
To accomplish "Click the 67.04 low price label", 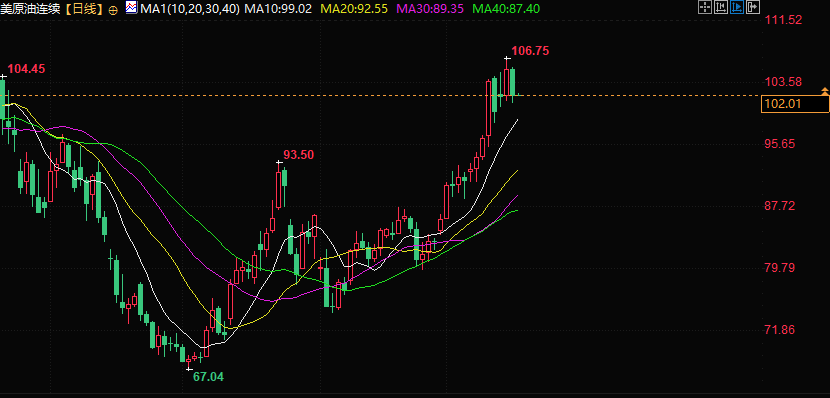I will (x=208, y=377).
